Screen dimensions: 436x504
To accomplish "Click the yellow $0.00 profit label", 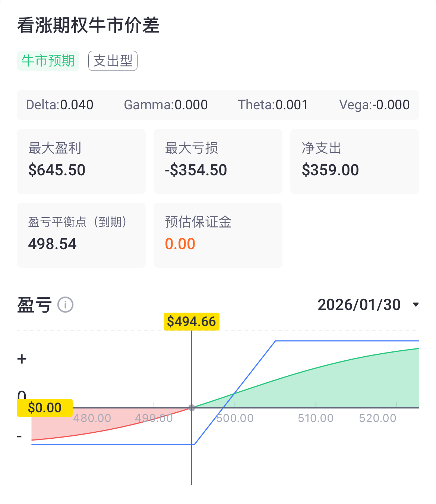I will (x=44, y=408).
